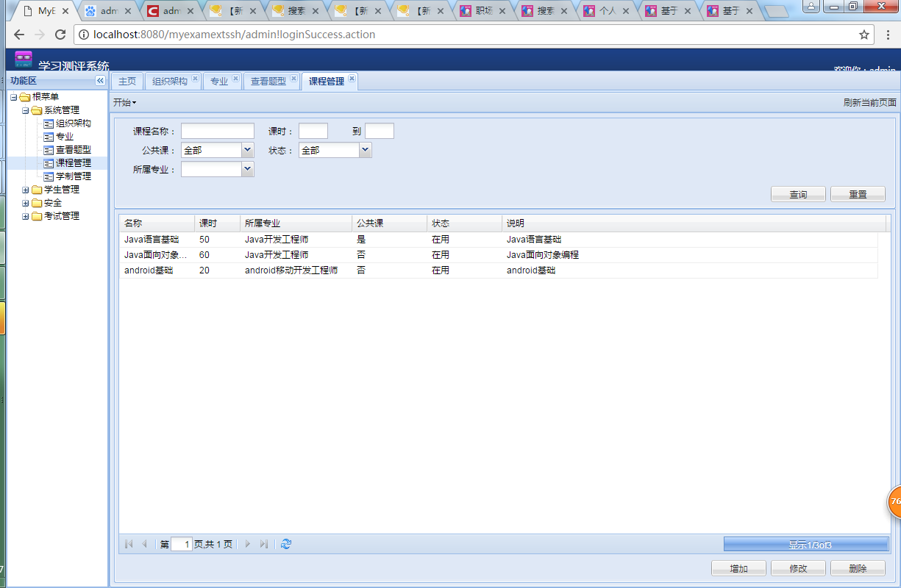Click the refresh icon in the pager toolbar
The image size is (901, 588).
click(x=285, y=544)
